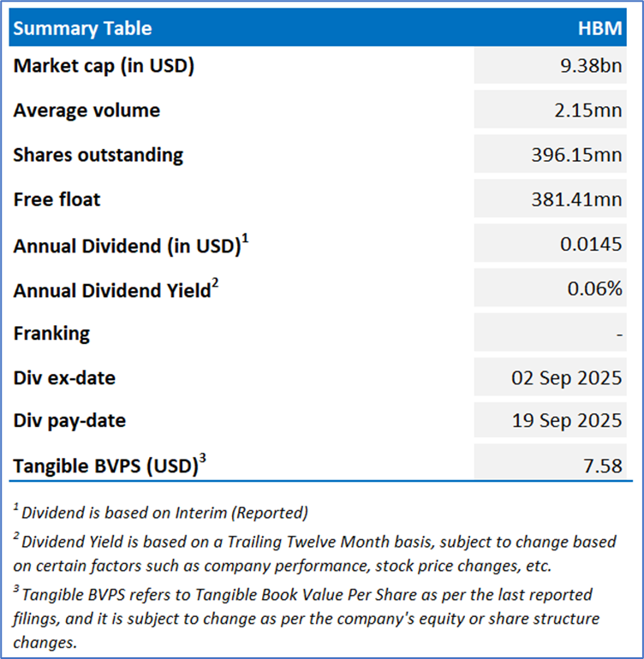This screenshot has height=659, width=644.
Task: Select the 7.58 tangible BVPS value
Action: (x=604, y=466)
